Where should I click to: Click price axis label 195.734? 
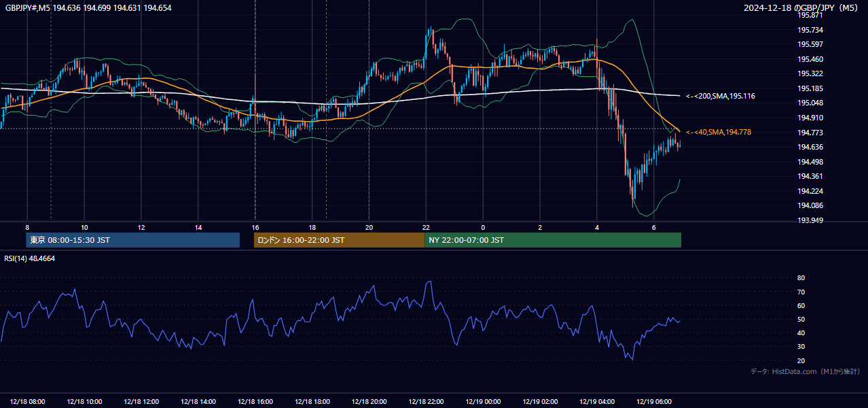point(810,30)
